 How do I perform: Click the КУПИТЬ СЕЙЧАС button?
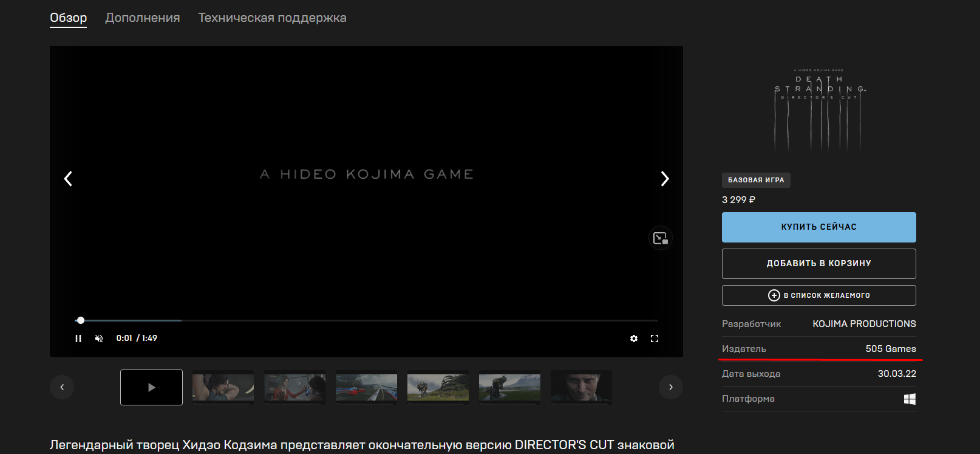coord(818,227)
